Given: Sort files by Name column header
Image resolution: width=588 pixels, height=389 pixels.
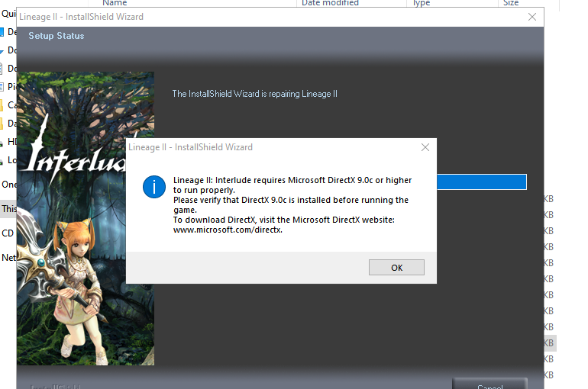Looking at the screenshot, I should [115, 3].
